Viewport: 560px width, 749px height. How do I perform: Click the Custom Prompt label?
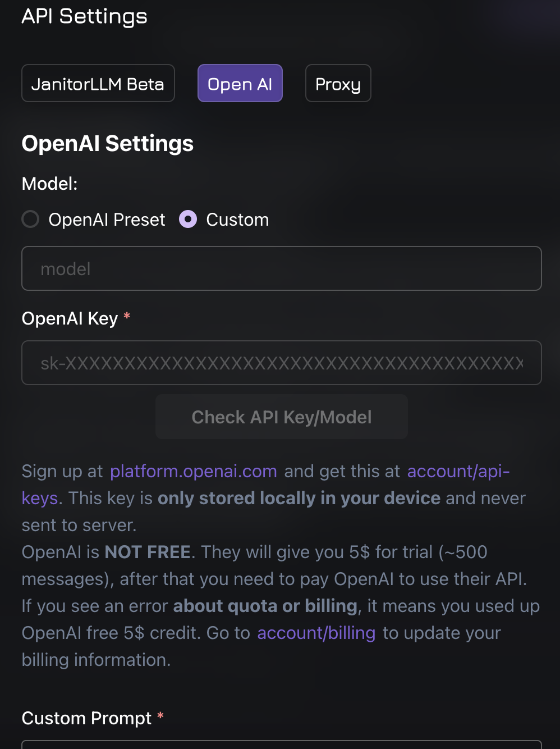pyautogui.click(x=86, y=718)
